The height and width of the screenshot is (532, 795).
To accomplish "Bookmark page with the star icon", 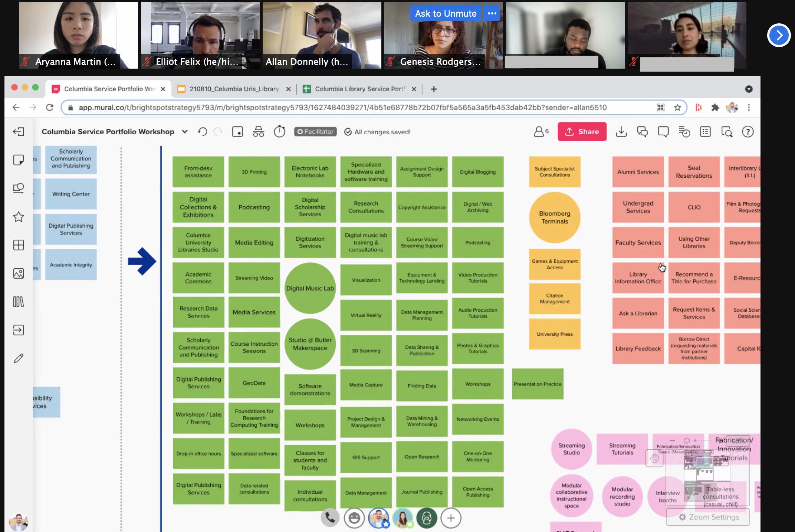I will click(677, 108).
